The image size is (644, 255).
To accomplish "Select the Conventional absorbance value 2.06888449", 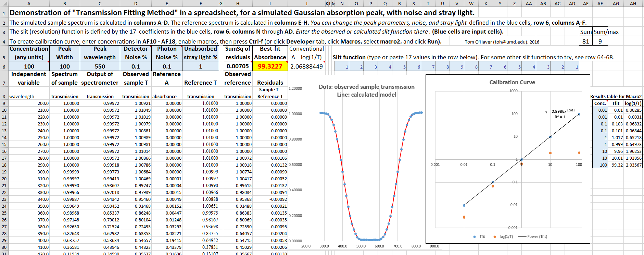I will [x=306, y=66].
